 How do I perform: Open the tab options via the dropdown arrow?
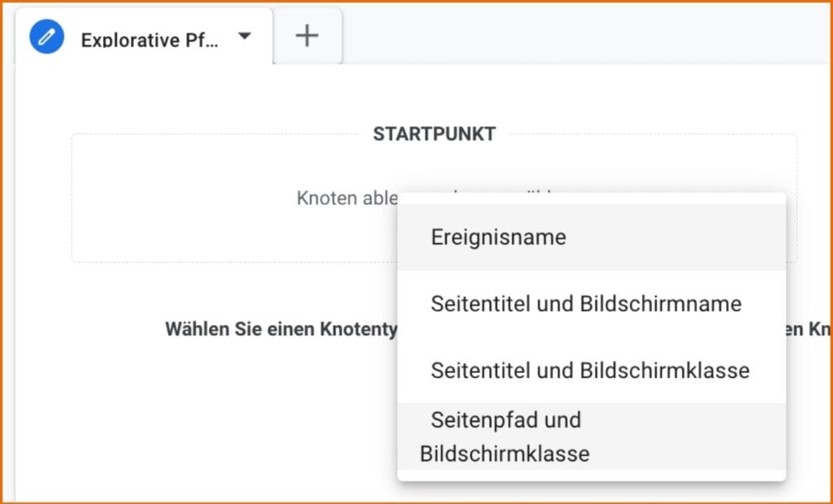click(245, 36)
